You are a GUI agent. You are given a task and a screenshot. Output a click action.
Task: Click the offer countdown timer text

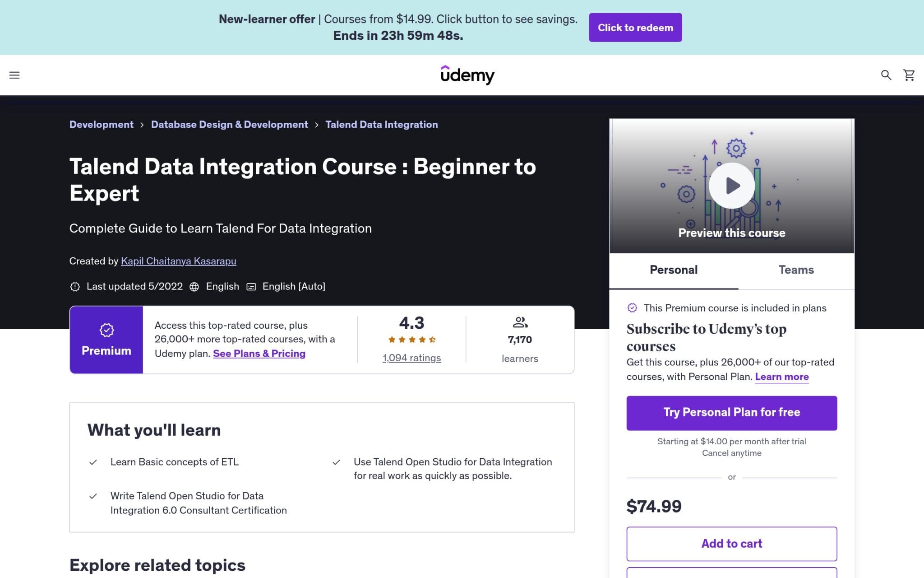tap(398, 36)
